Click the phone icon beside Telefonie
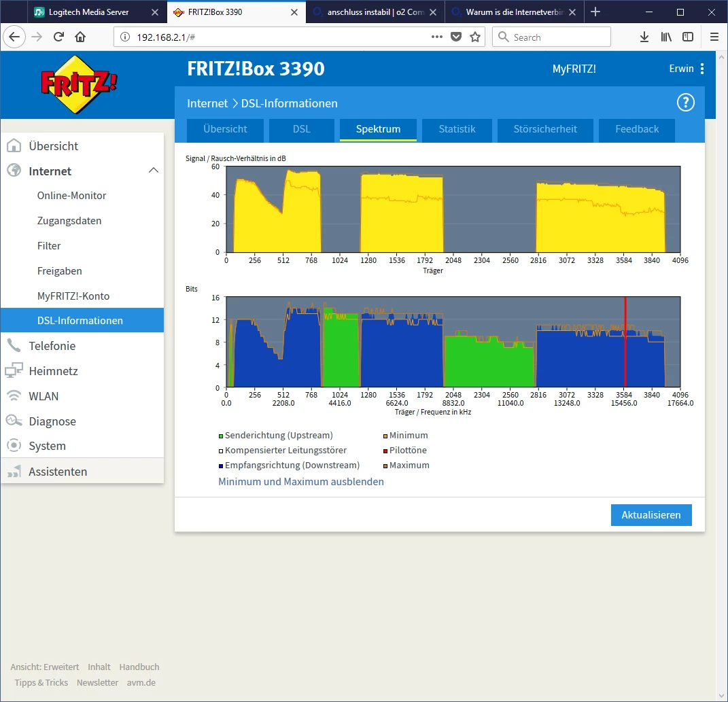This screenshot has height=702, width=728. click(14, 345)
